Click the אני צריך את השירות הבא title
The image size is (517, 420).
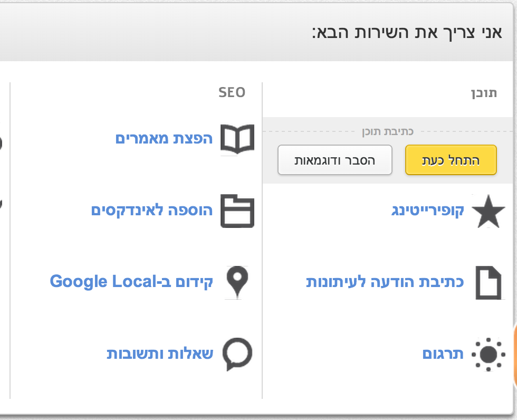coord(407,33)
